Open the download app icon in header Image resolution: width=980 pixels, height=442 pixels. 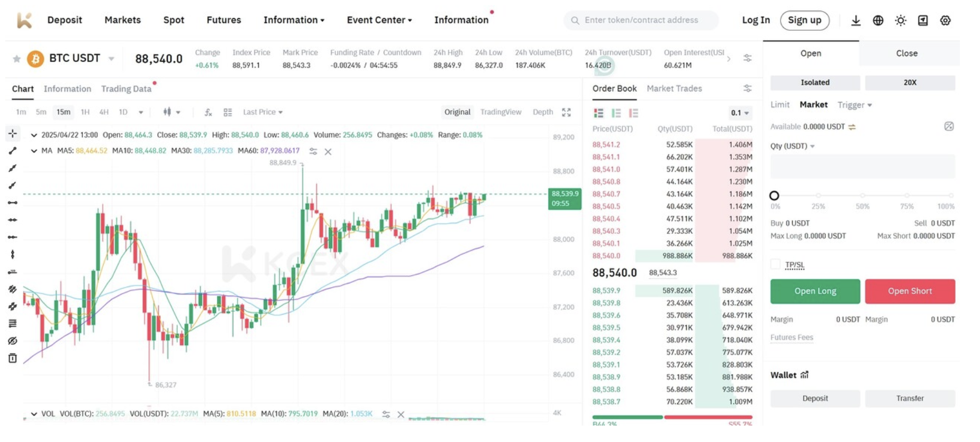coord(855,21)
